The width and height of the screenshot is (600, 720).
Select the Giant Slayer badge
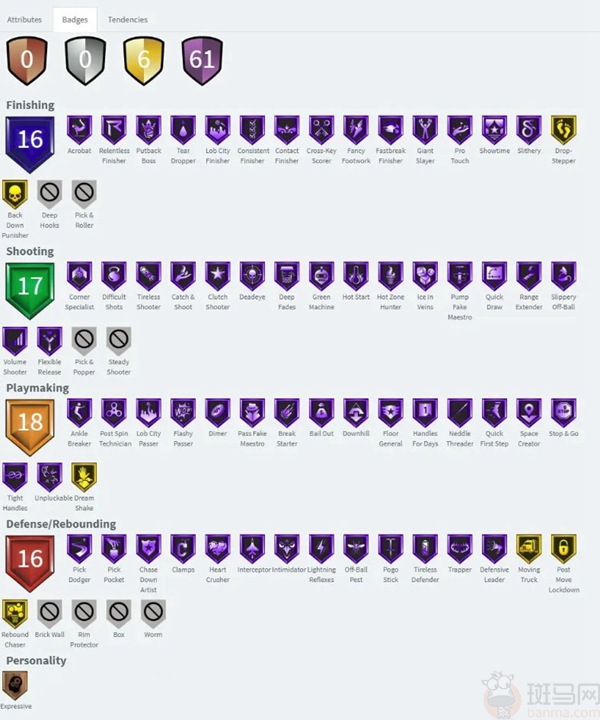click(x=425, y=130)
